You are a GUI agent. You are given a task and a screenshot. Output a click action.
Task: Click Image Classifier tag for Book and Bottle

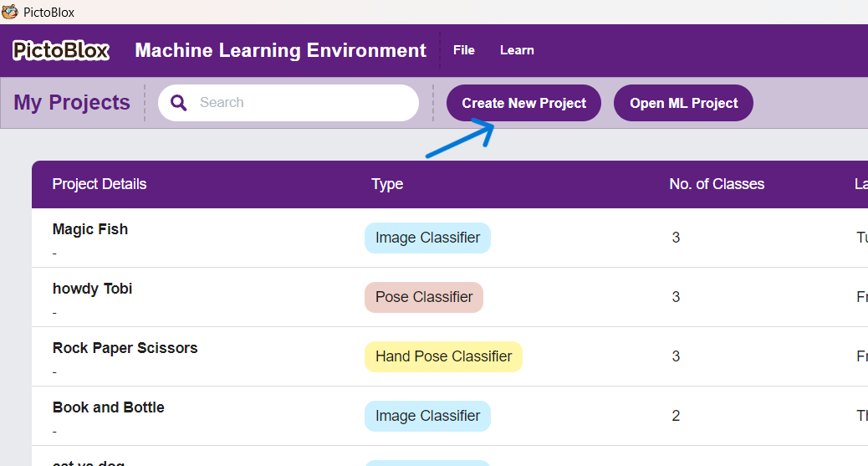(x=427, y=416)
